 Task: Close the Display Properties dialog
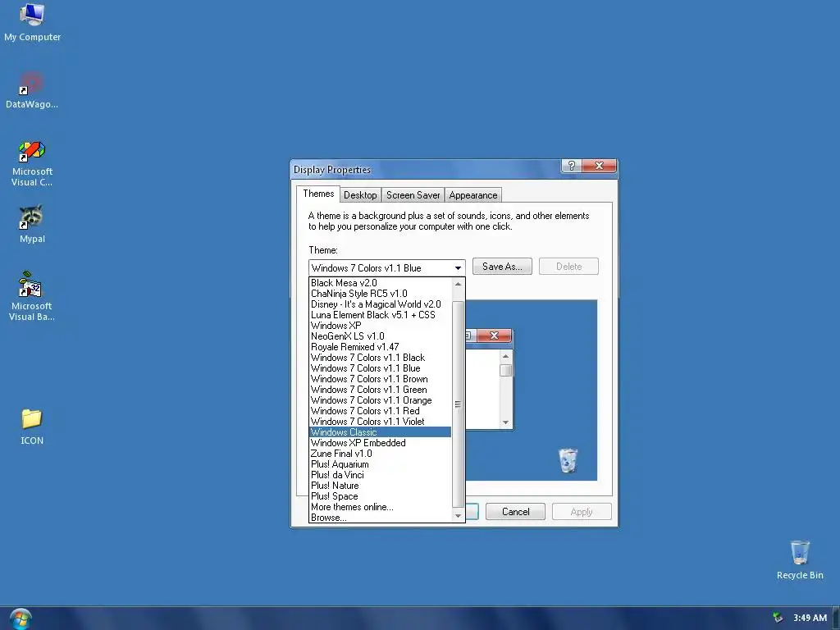[599, 166]
